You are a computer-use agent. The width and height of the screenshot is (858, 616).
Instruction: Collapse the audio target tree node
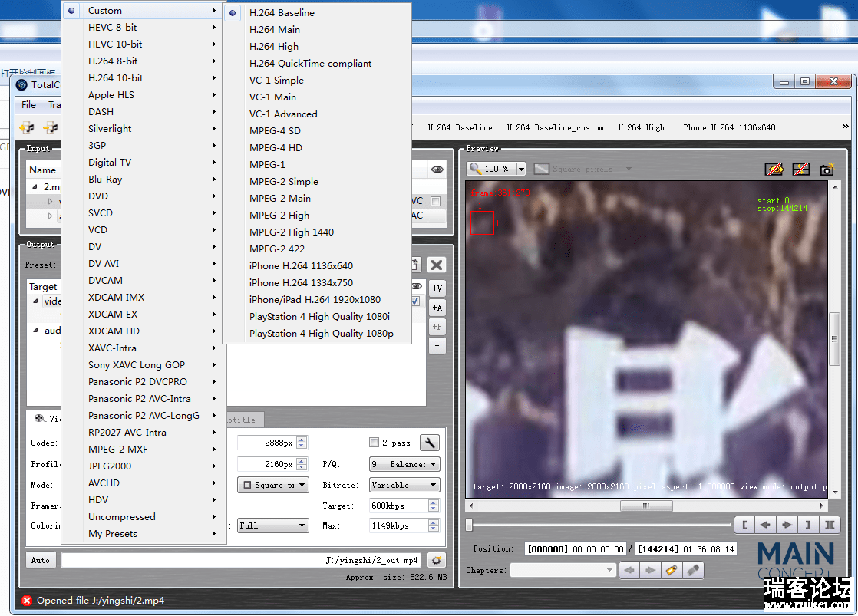(x=35, y=331)
